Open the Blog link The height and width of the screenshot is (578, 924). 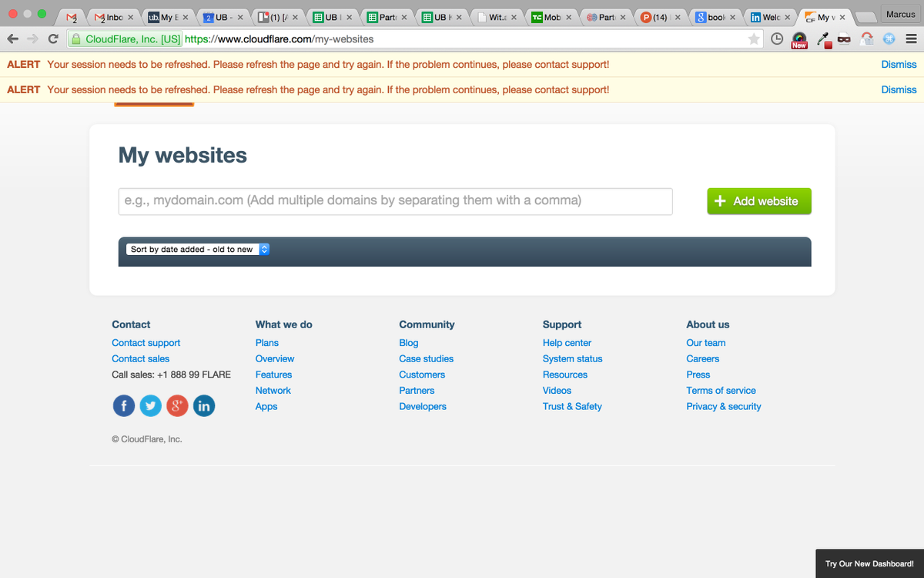pyautogui.click(x=409, y=343)
